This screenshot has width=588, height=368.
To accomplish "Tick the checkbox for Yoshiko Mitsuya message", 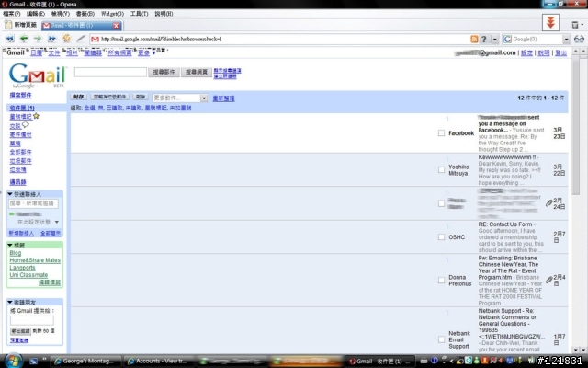I will point(441,169).
